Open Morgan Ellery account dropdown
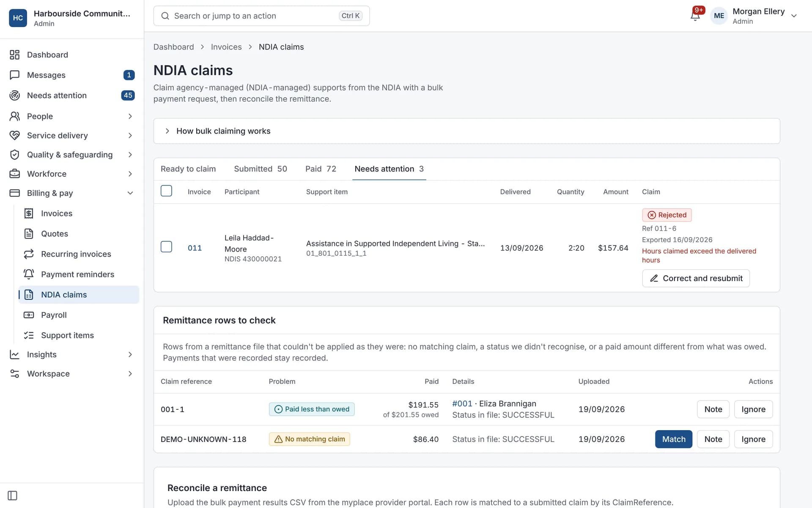Viewport: 812px width, 508px height. 755,16
